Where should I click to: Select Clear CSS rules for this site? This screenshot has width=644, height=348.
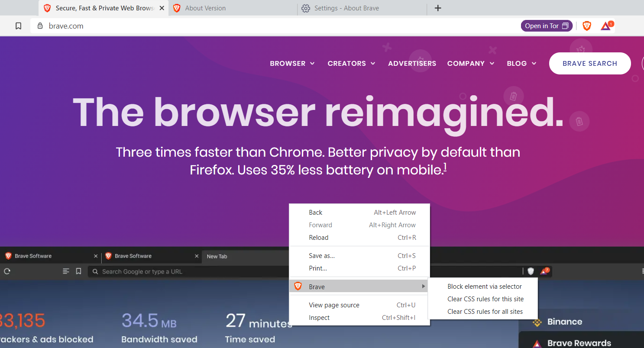(x=483, y=299)
